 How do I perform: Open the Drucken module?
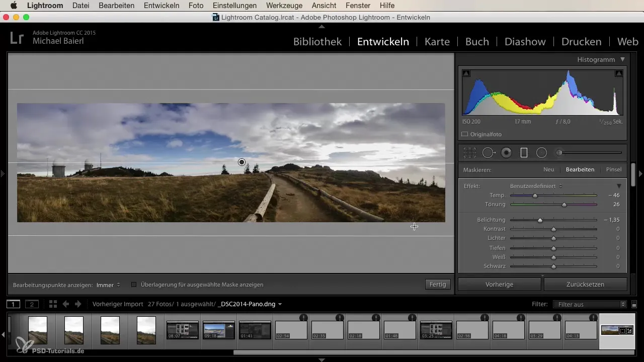click(x=581, y=42)
